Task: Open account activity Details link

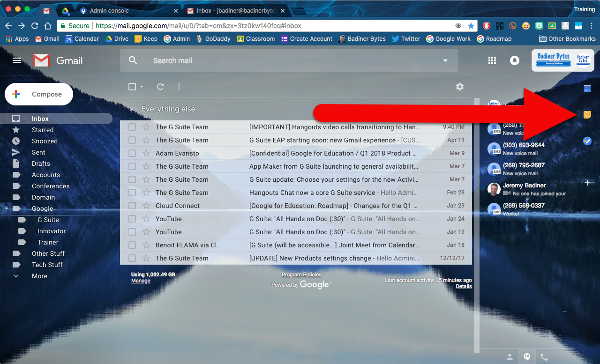Action: coord(464,286)
